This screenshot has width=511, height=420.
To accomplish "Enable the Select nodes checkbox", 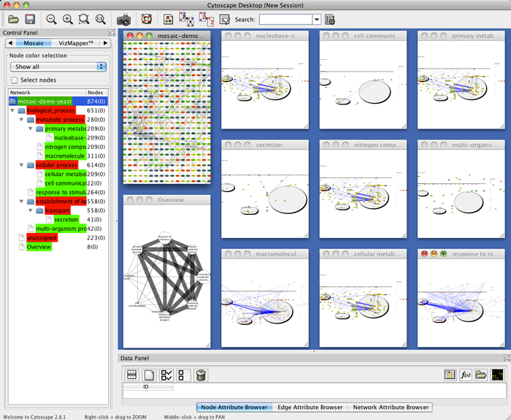I will pos(15,80).
